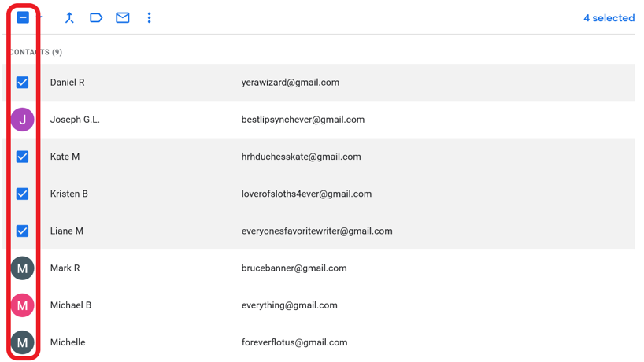This screenshot has height=362, width=644.
Task: Click Michelle's gray avatar
Action: [22, 342]
